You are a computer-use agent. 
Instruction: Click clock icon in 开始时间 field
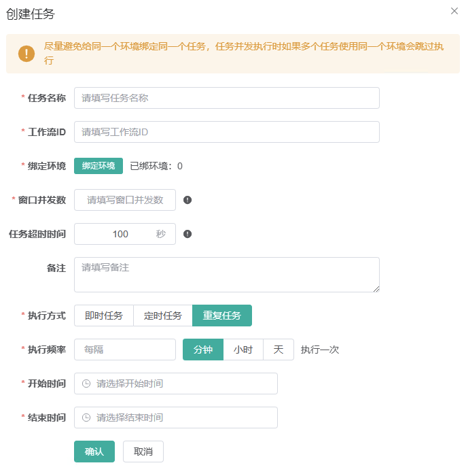[86, 384]
